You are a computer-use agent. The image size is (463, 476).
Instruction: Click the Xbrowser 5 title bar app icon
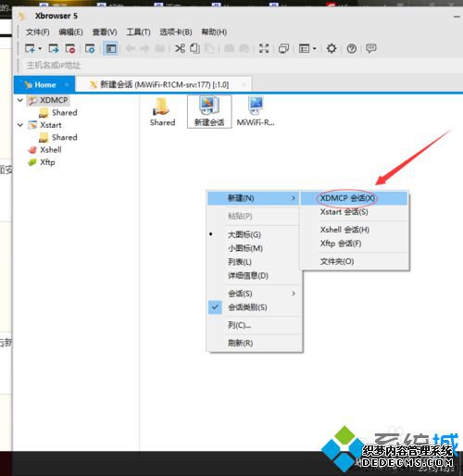click(x=22, y=16)
